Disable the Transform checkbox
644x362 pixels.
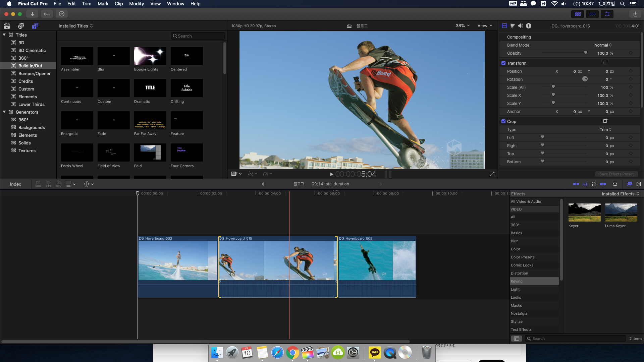(x=503, y=63)
